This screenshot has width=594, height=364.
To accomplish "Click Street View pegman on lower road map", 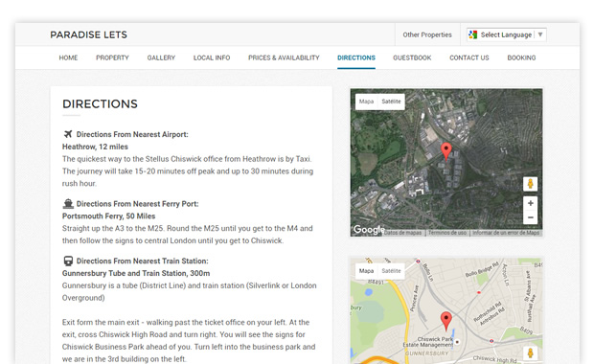I will [531, 353].
